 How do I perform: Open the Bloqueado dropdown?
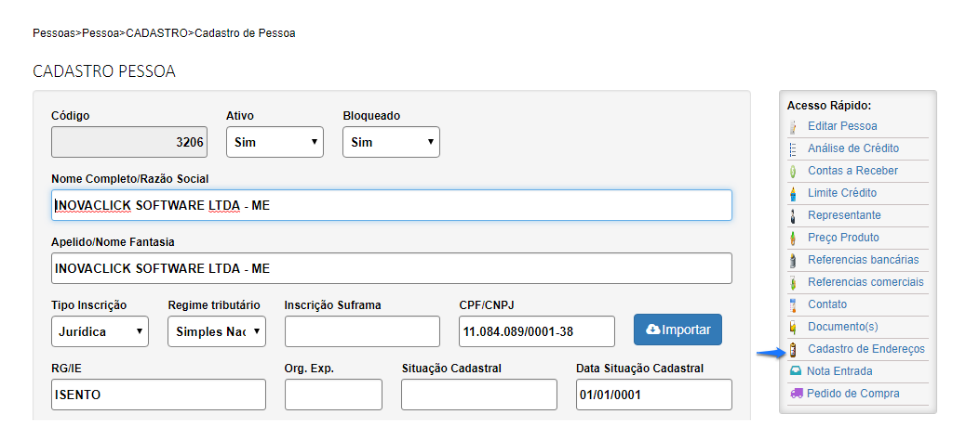click(x=391, y=142)
